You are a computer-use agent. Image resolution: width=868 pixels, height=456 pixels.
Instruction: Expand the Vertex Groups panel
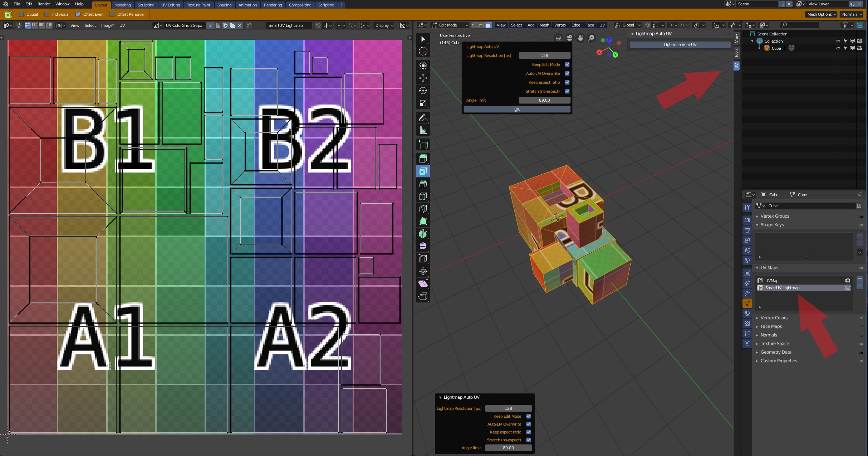point(775,216)
